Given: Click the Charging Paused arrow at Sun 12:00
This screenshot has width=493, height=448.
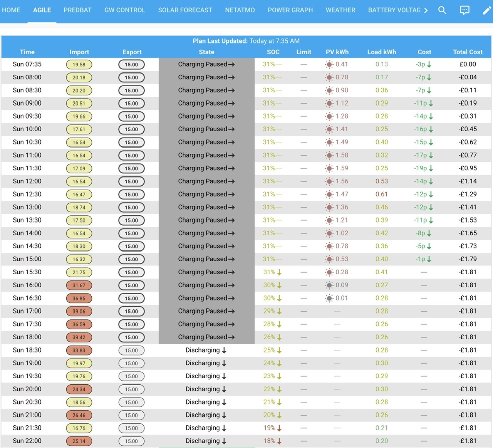Looking at the screenshot, I should [231, 181].
